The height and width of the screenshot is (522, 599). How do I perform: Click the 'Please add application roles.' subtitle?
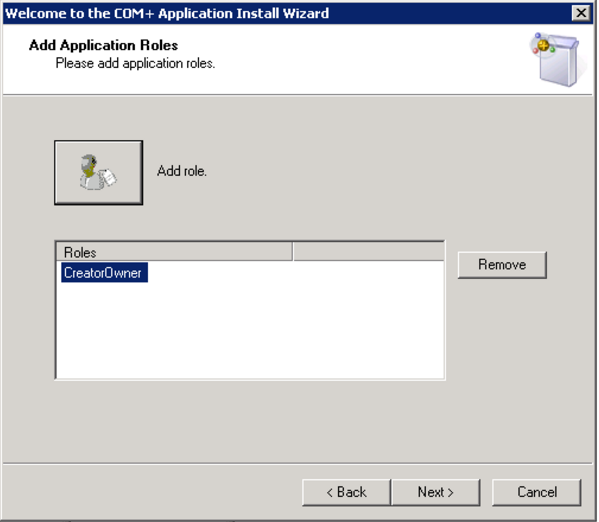coord(135,63)
